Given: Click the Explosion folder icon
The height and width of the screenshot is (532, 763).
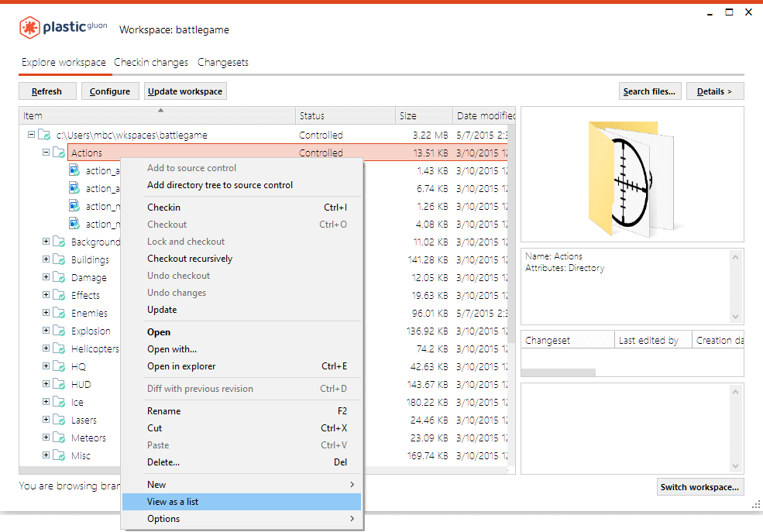Looking at the screenshot, I should [x=59, y=331].
